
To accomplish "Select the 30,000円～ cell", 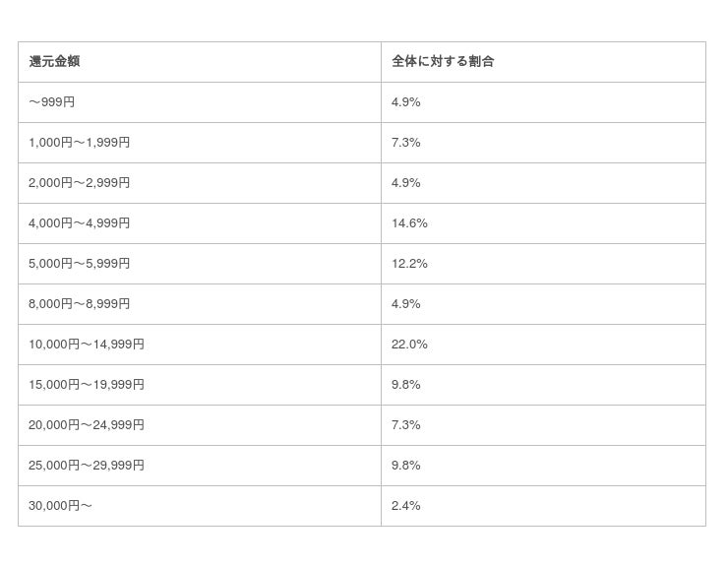I will click(61, 506).
